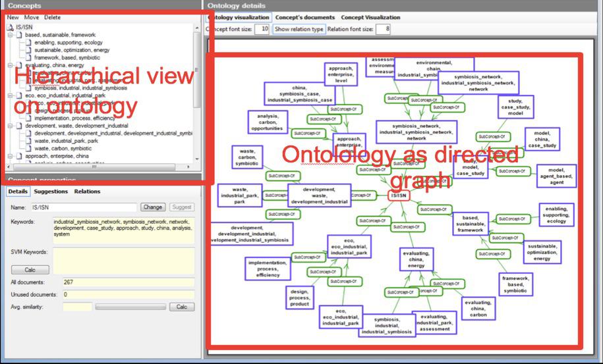This screenshot has width=603, height=364.
Task: Collapse the 'development, waste, development_industrial' branch
Action: click(x=11, y=125)
